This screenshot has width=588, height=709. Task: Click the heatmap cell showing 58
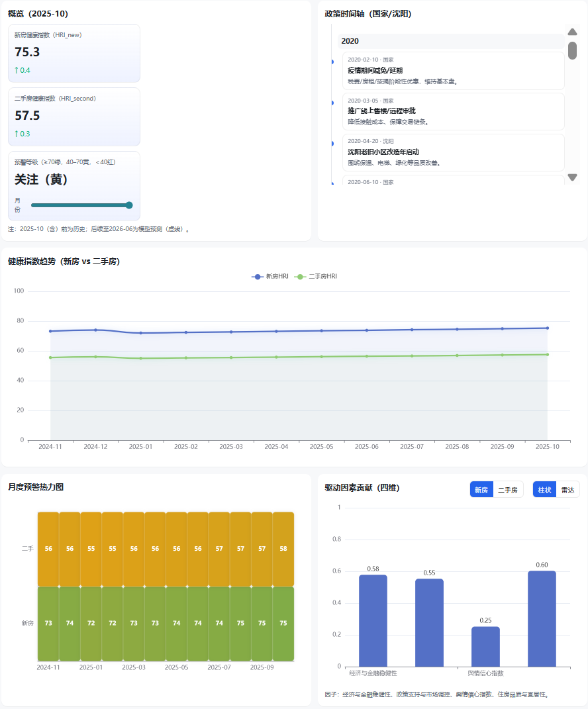click(x=283, y=549)
